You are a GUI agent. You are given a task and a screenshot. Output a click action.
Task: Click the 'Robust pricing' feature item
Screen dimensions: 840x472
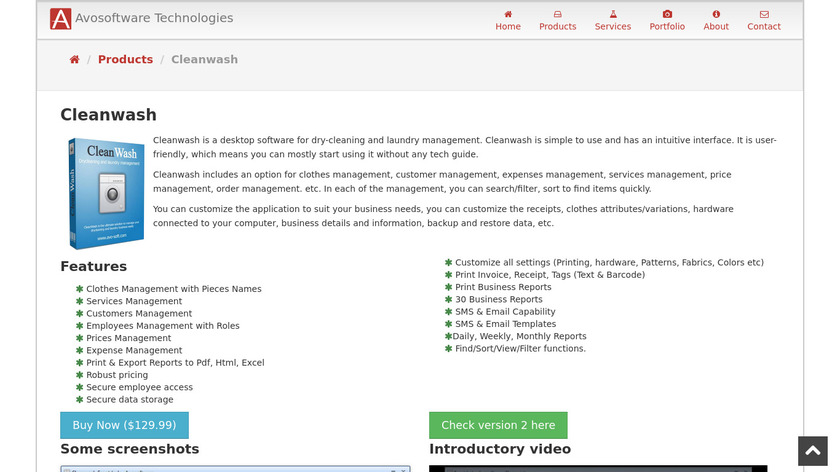tap(117, 375)
